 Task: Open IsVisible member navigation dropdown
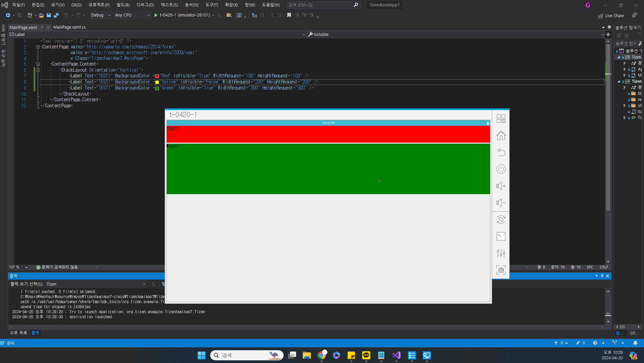click(x=456, y=34)
